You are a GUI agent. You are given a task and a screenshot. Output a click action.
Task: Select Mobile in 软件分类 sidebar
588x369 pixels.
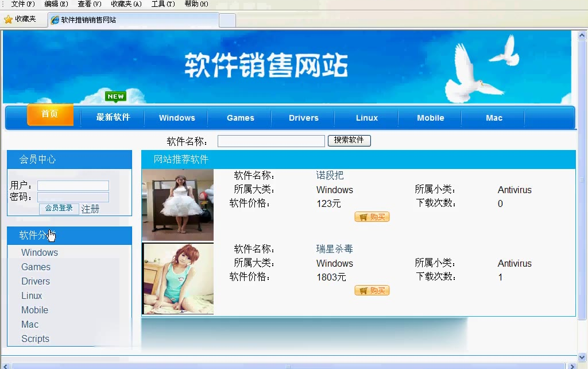tap(34, 310)
